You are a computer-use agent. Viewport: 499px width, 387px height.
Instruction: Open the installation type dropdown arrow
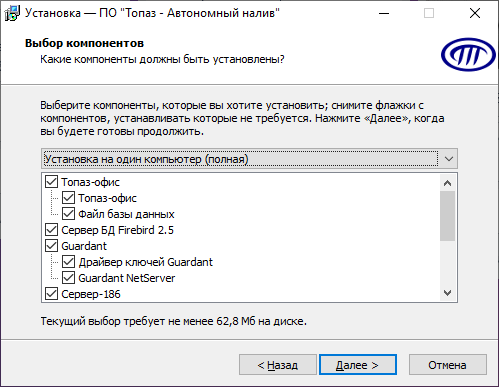(x=449, y=159)
